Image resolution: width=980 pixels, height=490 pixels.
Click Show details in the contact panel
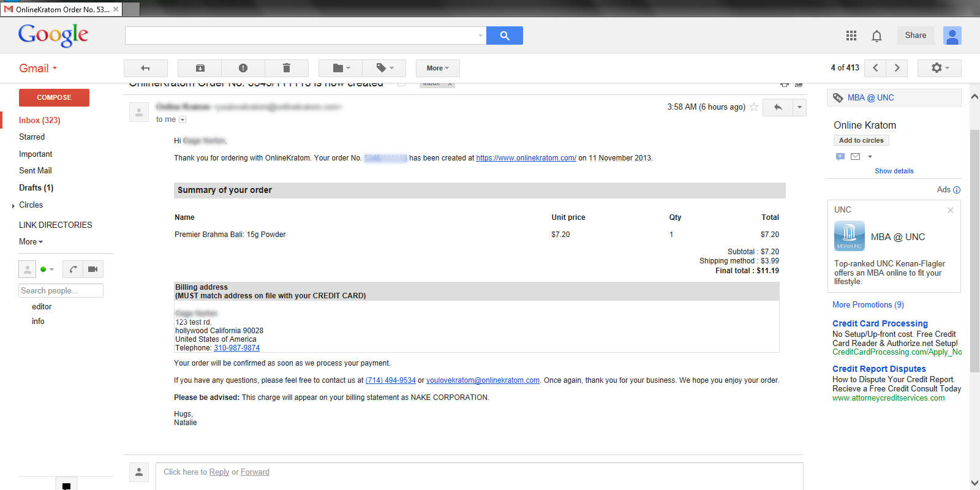[894, 171]
